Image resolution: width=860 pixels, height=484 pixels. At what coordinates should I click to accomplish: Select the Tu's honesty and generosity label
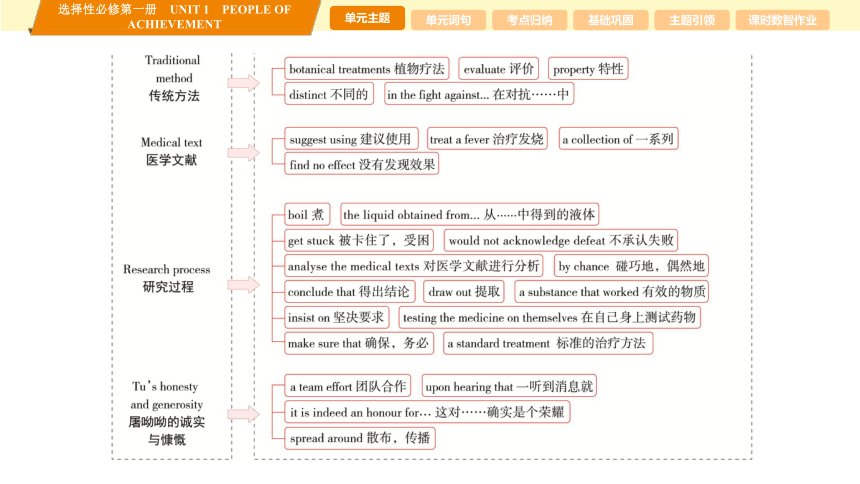coord(167,413)
